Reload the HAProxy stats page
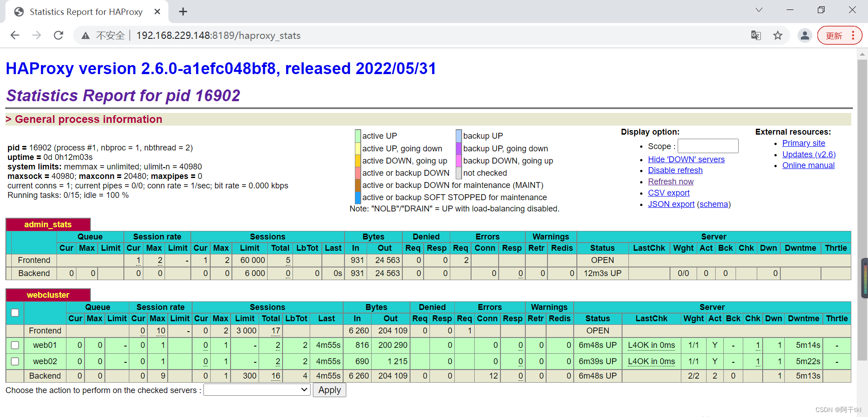868x417 pixels. [58, 35]
